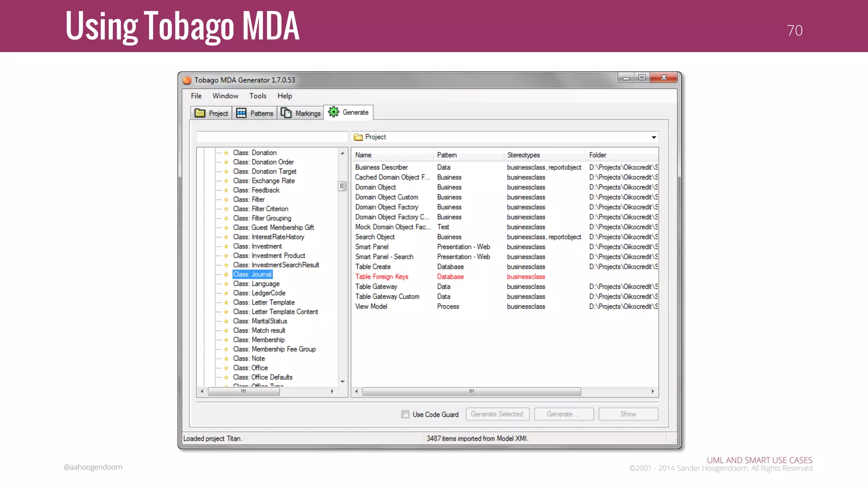Screen dimensions: 868x488
Task: Click the star icon beside Class: Feedback
Action: pyautogui.click(x=226, y=190)
